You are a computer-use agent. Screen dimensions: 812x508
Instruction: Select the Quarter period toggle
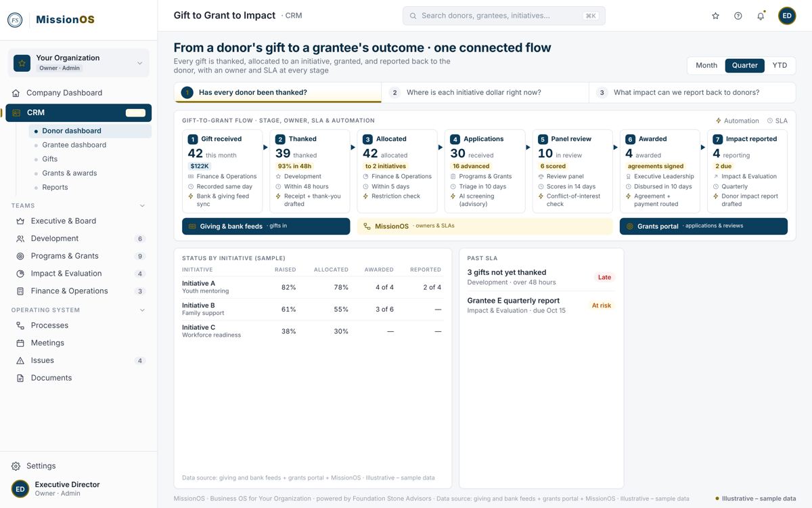tap(745, 66)
